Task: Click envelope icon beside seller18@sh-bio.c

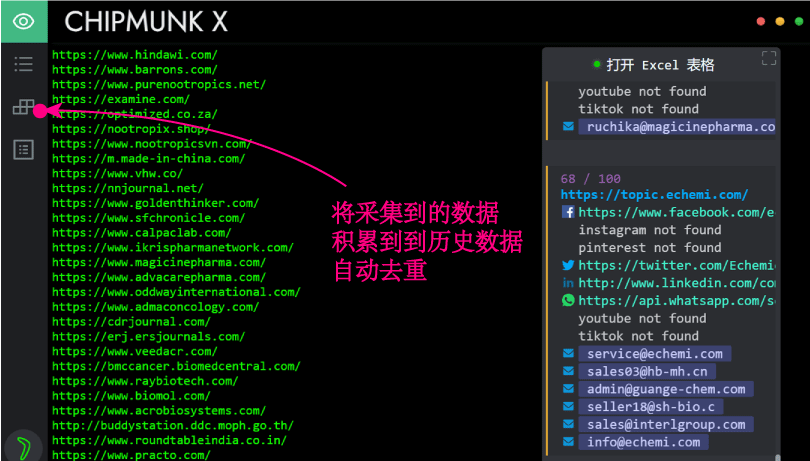Action: [568, 407]
